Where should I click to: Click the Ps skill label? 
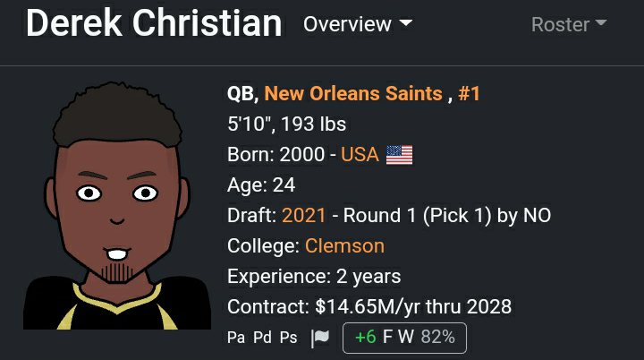[x=288, y=338]
